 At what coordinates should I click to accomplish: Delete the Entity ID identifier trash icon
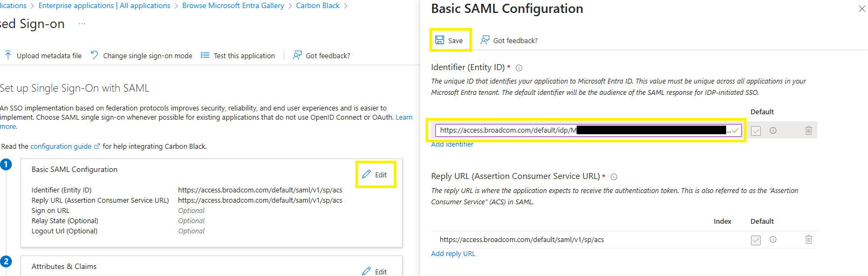[x=809, y=130]
